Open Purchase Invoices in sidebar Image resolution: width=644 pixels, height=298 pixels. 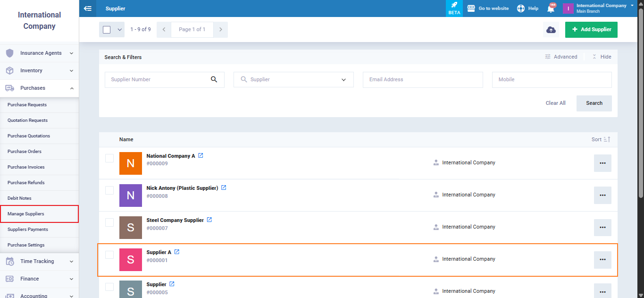tap(26, 167)
